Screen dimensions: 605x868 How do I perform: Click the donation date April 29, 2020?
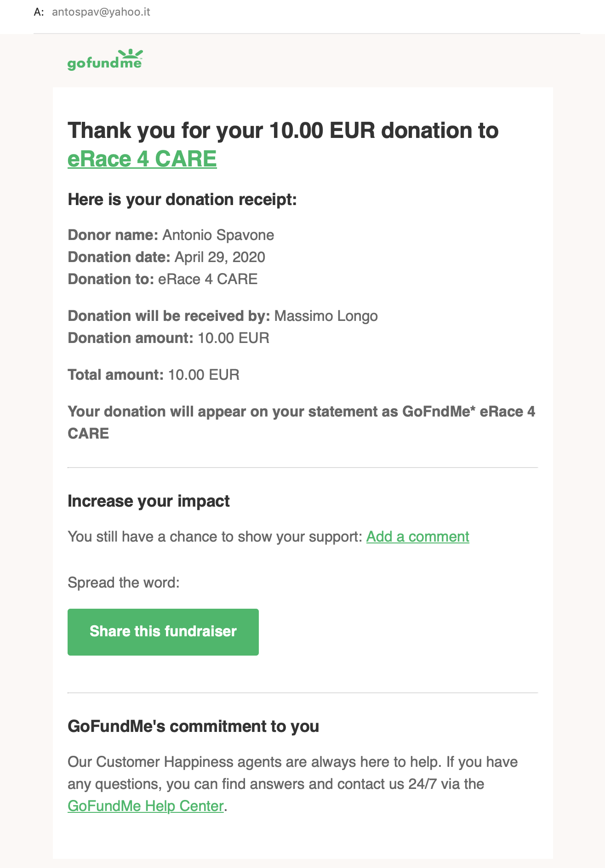[219, 257]
